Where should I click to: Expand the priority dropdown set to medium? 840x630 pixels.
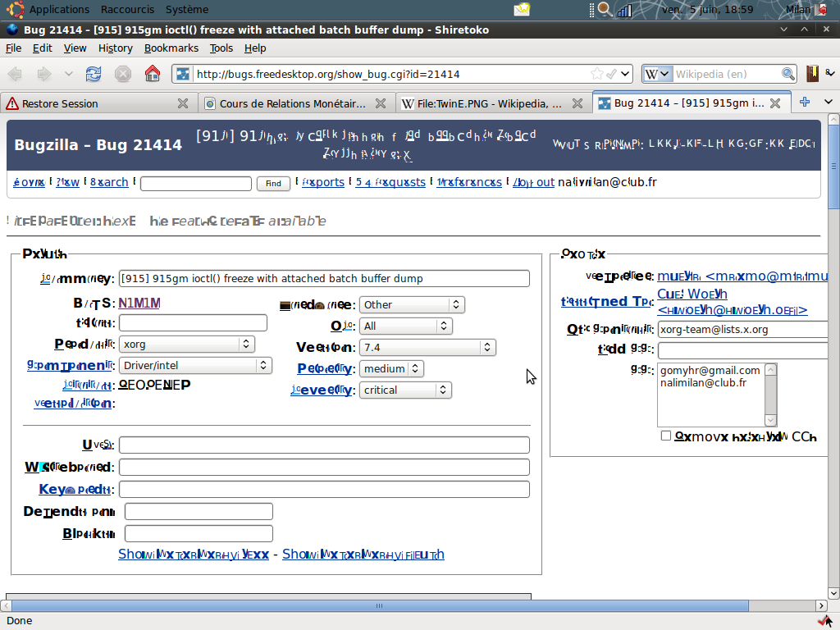point(391,368)
